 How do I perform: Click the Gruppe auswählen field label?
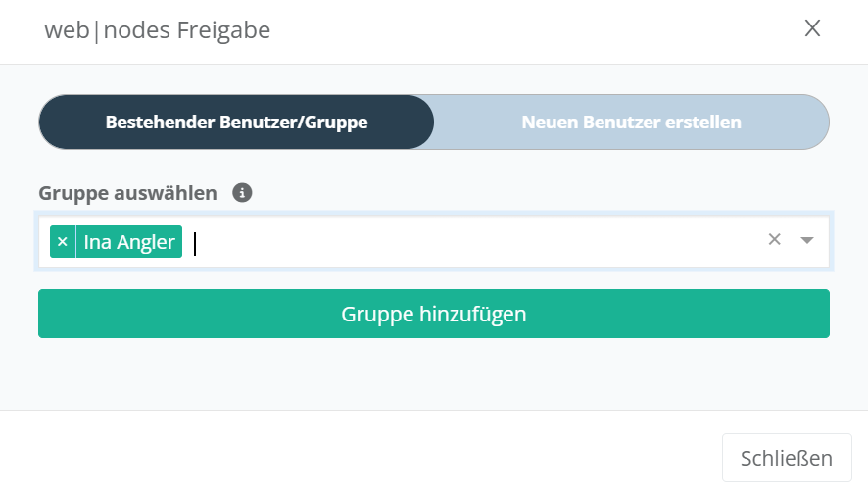tap(127, 193)
